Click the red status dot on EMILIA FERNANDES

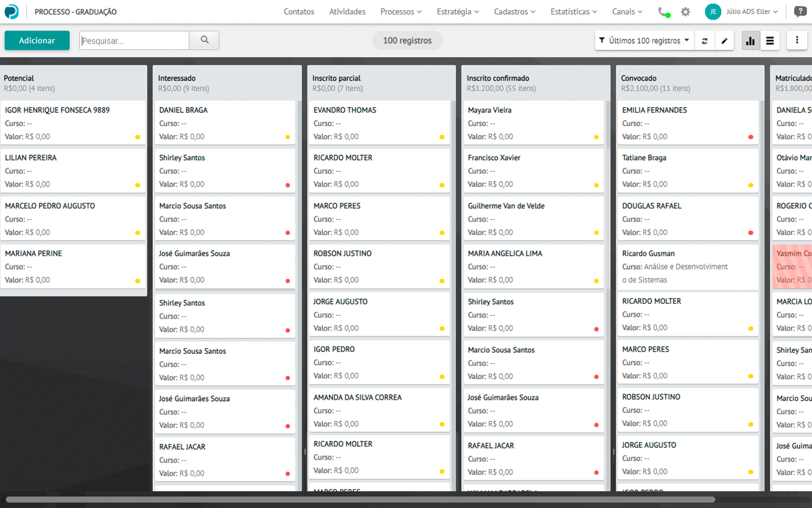(x=751, y=137)
